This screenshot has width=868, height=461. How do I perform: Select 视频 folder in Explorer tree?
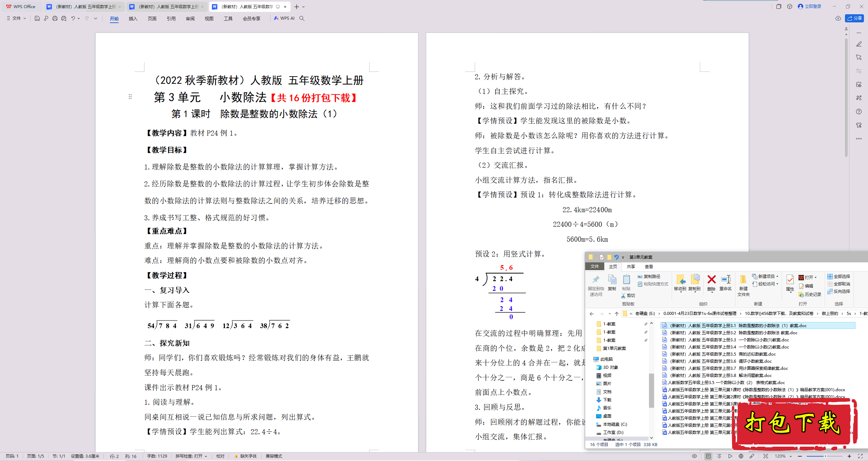click(x=604, y=375)
